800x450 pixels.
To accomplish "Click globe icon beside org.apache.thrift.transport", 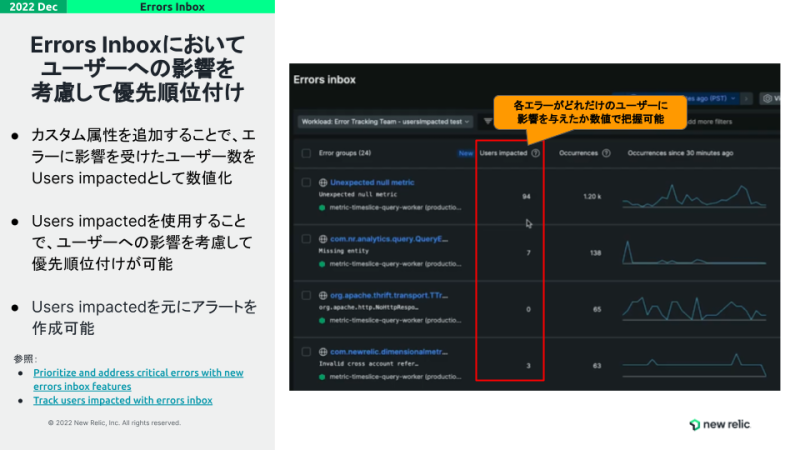I will click(323, 295).
